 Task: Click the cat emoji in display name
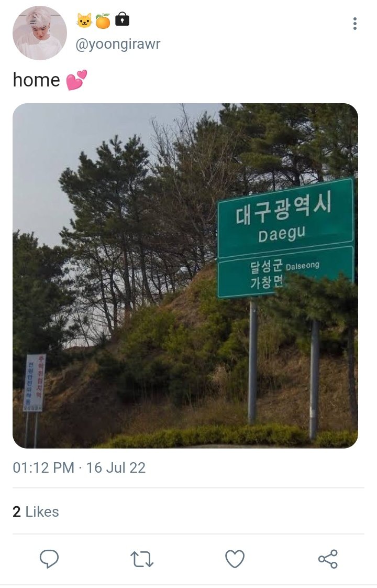[x=84, y=20]
